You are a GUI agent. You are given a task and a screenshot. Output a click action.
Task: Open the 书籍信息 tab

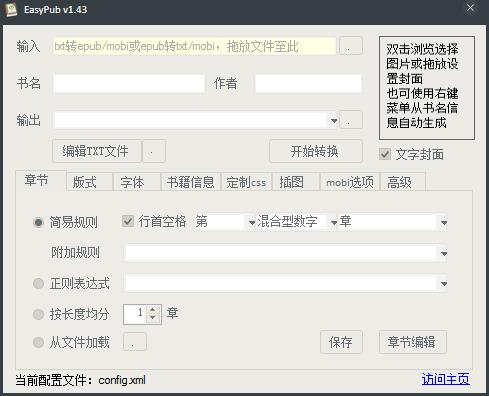[x=191, y=182]
